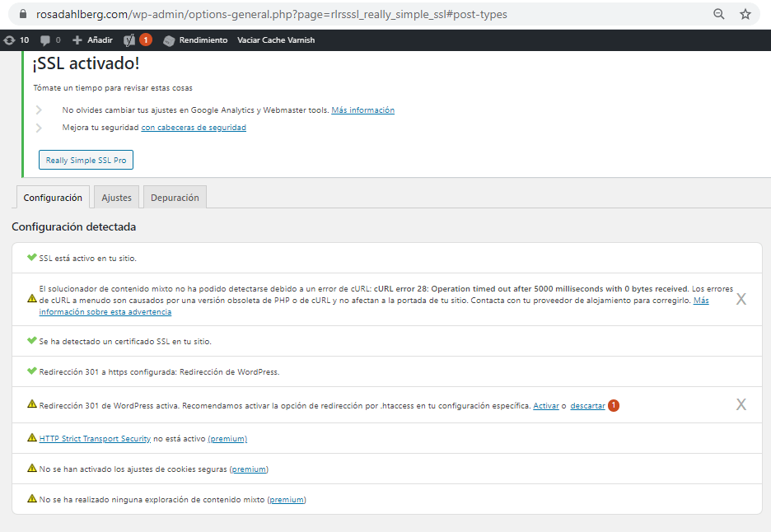Click text SSL está activo en tu sitio
Image resolution: width=771 pixels, height=532 pixels.
87,258
